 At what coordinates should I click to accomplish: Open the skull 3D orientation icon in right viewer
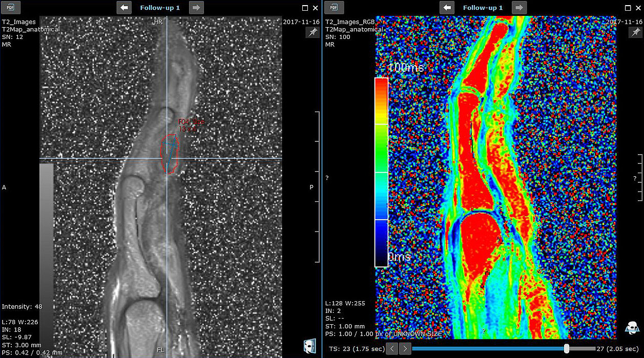pyautogui.click(x=632, y=327)
